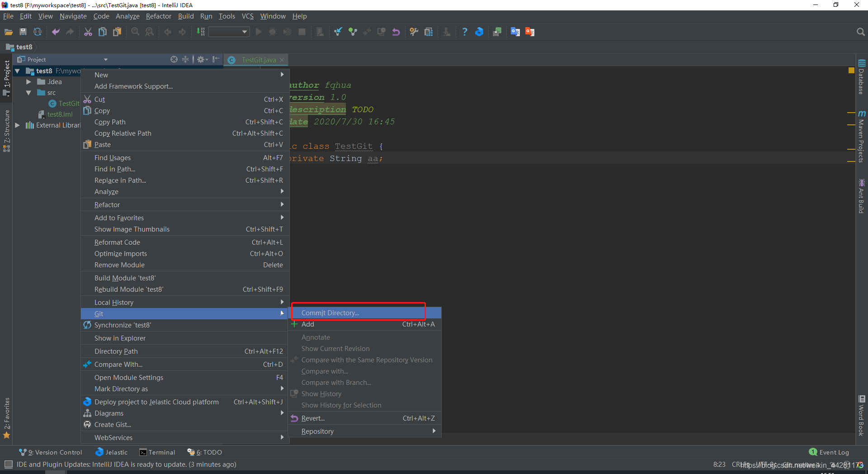Click the Open folder toolbar icon
Screen dimensions: 868x474
[x=9, y=32]
